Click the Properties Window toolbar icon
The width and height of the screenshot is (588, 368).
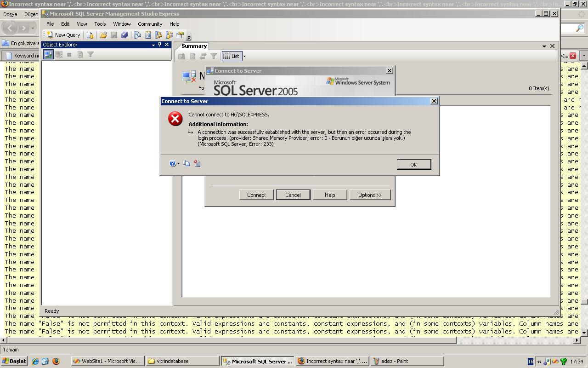(180, 35)
